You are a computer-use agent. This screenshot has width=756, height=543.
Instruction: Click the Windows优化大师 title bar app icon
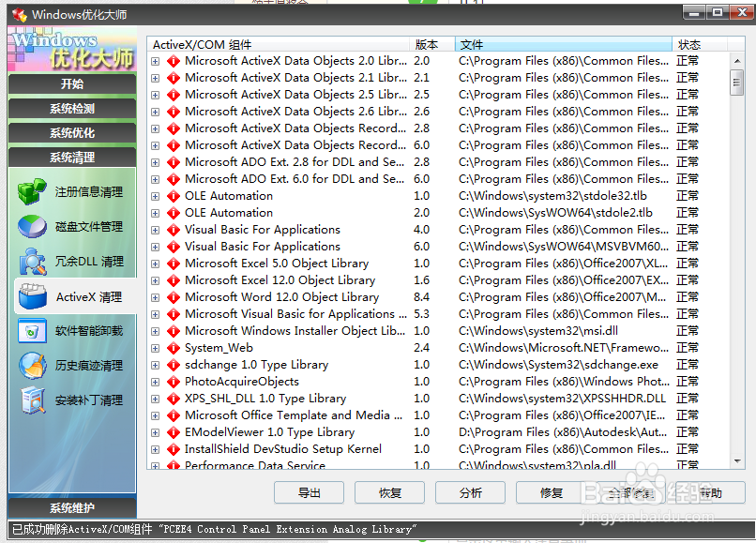20,14
